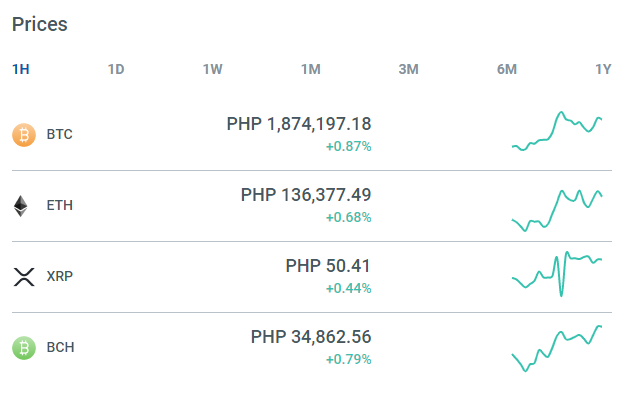The height and width of the screenshot is (418, 636).
Task: Select the 1M time range tab
Action: click(x=311, y=69)
